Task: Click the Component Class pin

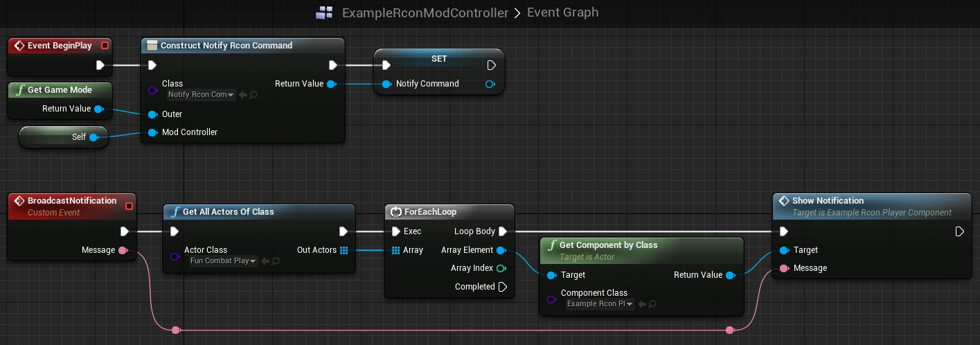Action: (551, 299)
